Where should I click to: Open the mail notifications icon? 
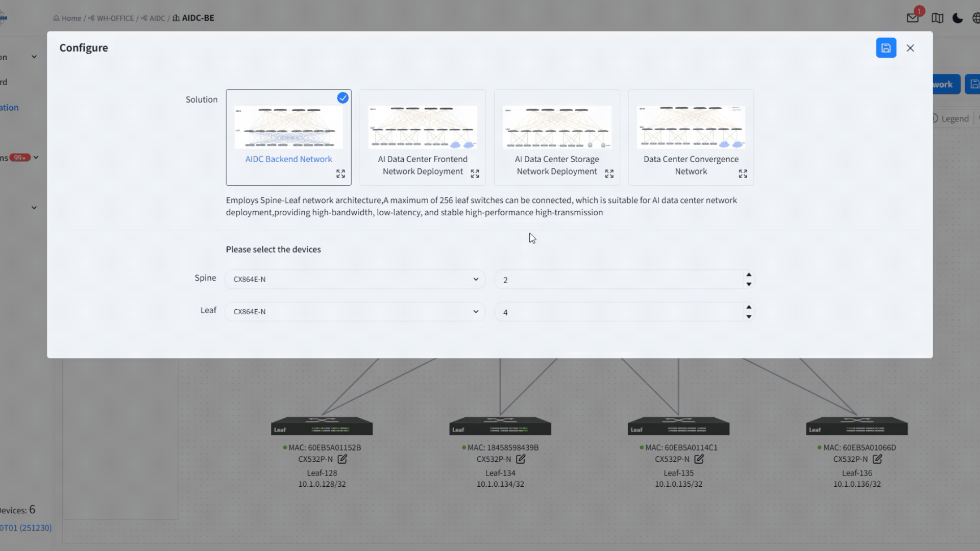(x=913, y=18)
